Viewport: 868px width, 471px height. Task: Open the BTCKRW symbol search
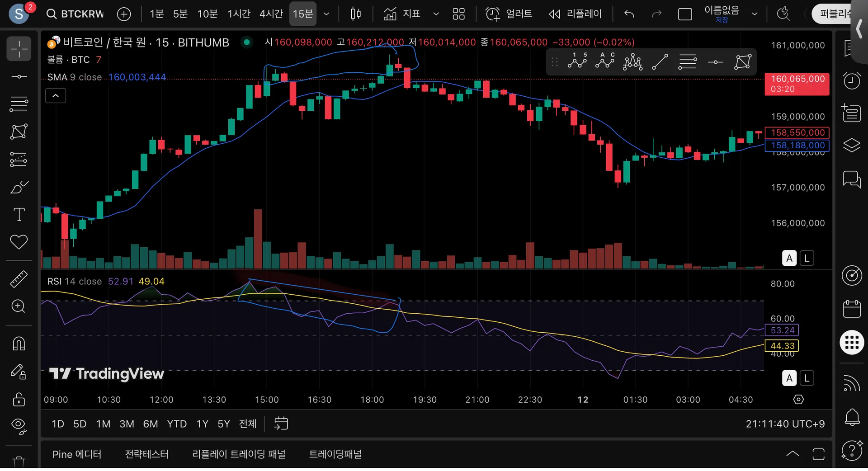[x=75, y=14]
